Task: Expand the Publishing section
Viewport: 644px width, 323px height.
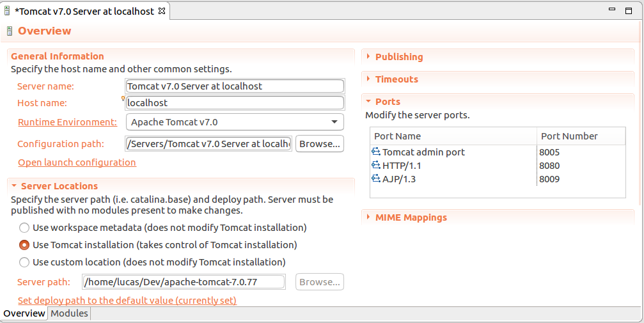Action: [x=368, y=56]
